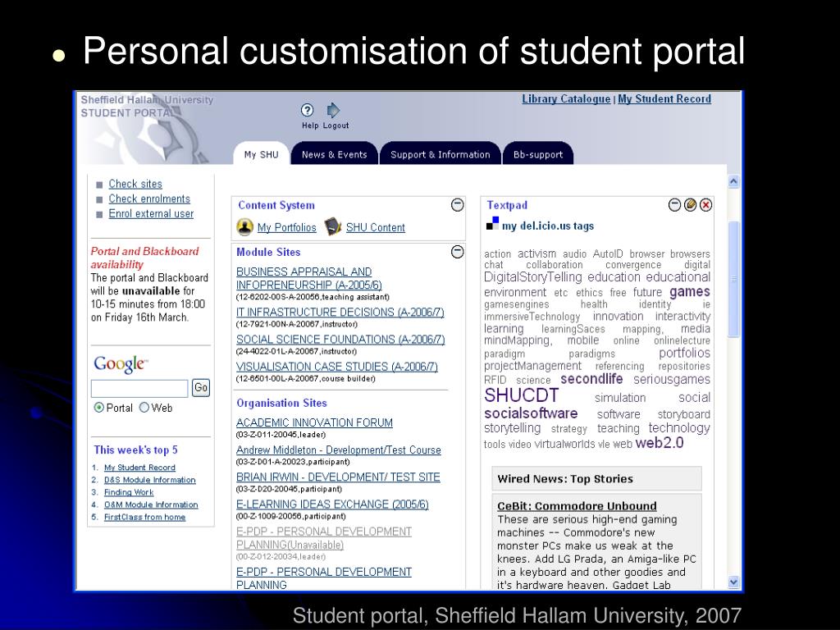Screen dimensions: 840x630
Task: Click the SHU Content book icon
Action: pyautogui.click(x=333, y=226)
